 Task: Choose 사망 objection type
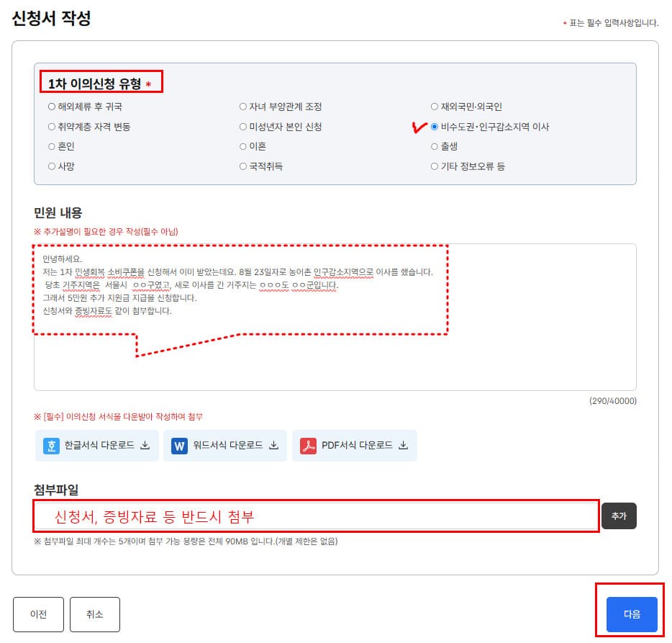pos(52,166)
